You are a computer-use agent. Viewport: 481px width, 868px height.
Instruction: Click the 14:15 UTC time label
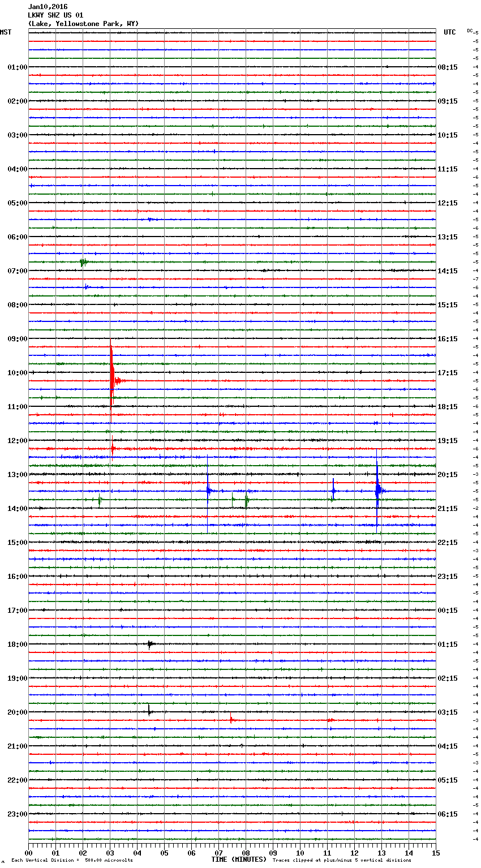pos(448,271)
